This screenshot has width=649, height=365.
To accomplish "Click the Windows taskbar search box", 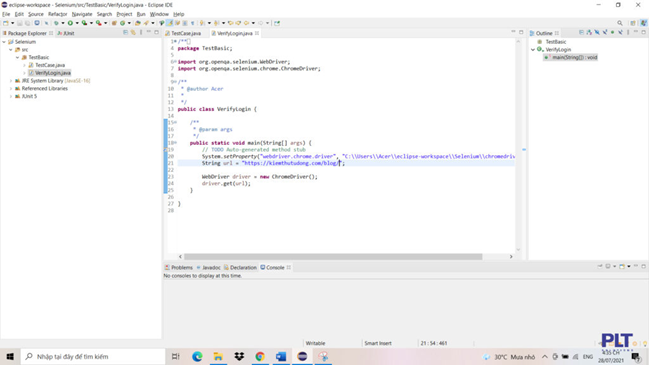I will [x=93, y=357].
